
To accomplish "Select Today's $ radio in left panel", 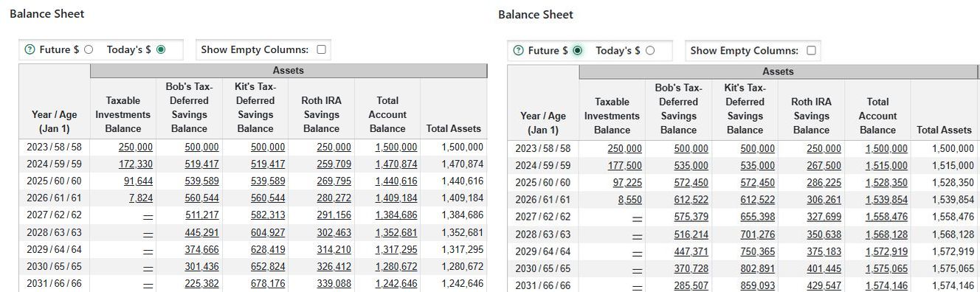I will coord(161,49).
